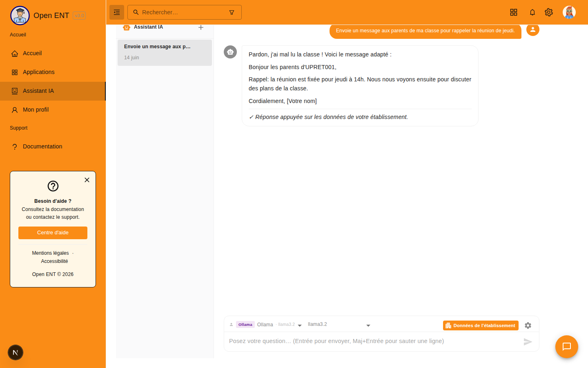This screenshot has width=588, height=368.
Task: Click the question mark icon in help card
Action: [53, 186]
